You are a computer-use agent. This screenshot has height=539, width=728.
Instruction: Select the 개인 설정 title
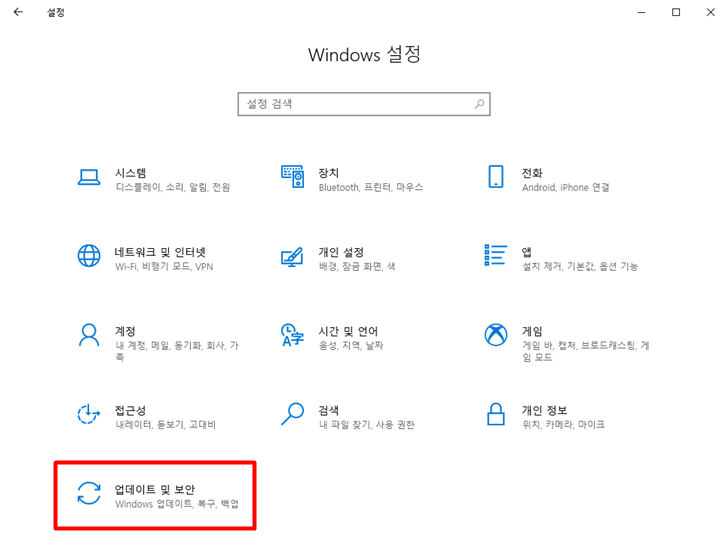point(341,252)
